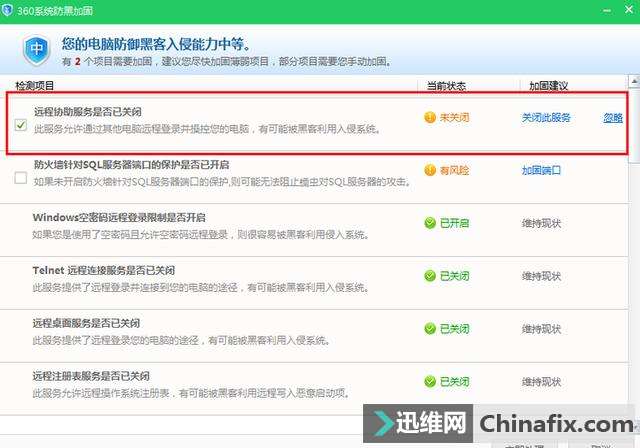Select the Telnet 远程连接服务是否已关闭 title
640x448 pixels.
point(104,271)
